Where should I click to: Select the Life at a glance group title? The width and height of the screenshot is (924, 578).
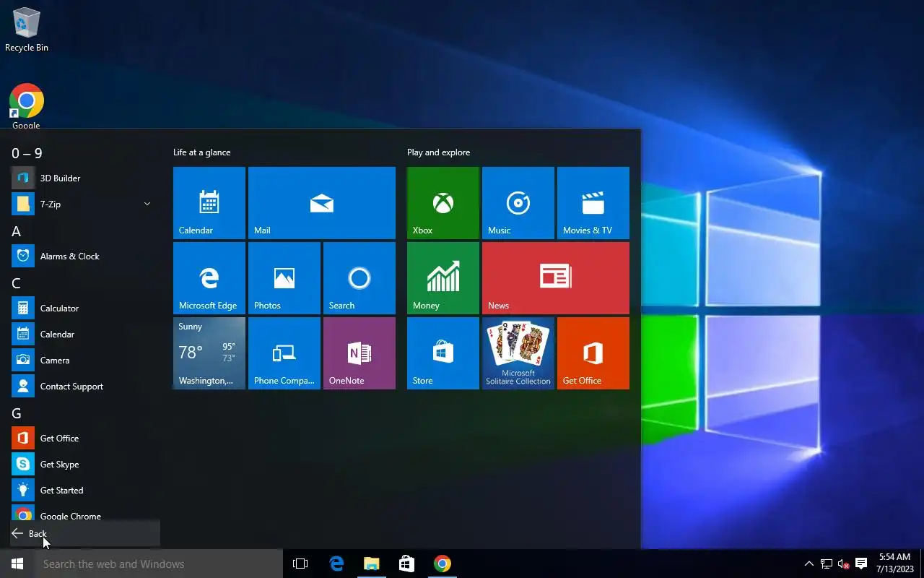point(202,152)
